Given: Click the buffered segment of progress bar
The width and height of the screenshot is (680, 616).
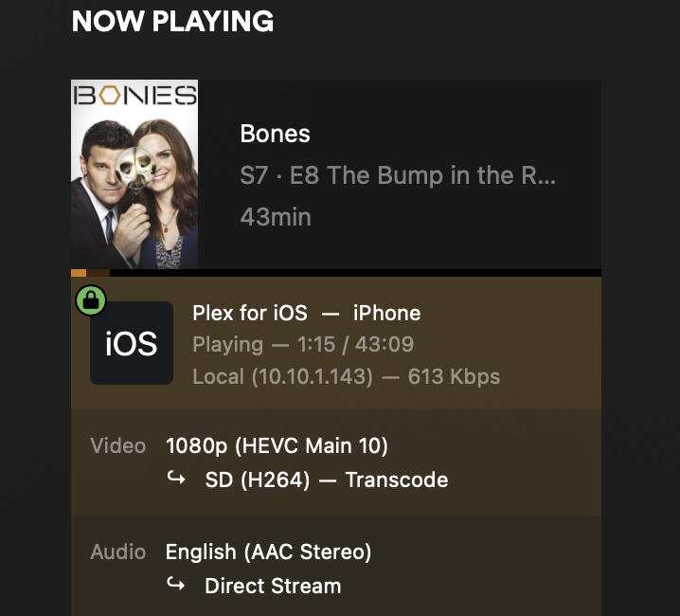Looking at the screenshot, I should [98, 273].
